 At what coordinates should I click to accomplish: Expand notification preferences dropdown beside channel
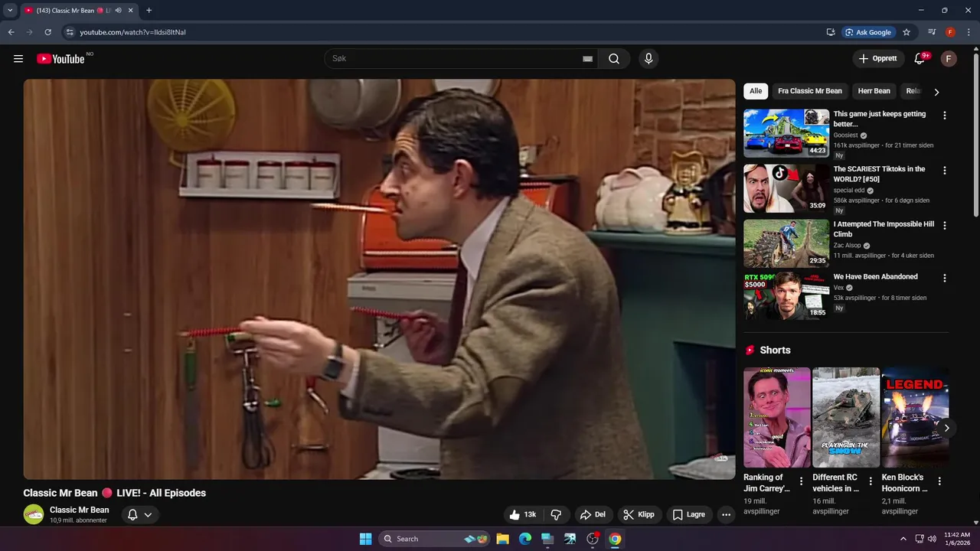point(148,515)
